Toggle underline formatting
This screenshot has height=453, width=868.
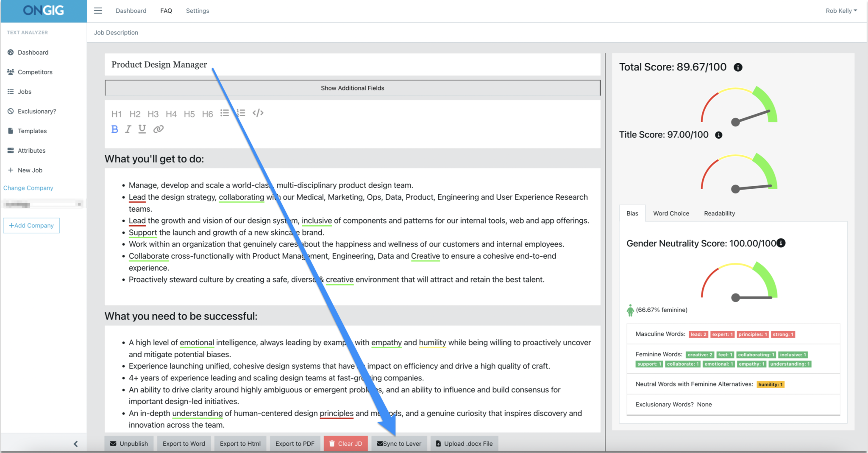point(142,129)
